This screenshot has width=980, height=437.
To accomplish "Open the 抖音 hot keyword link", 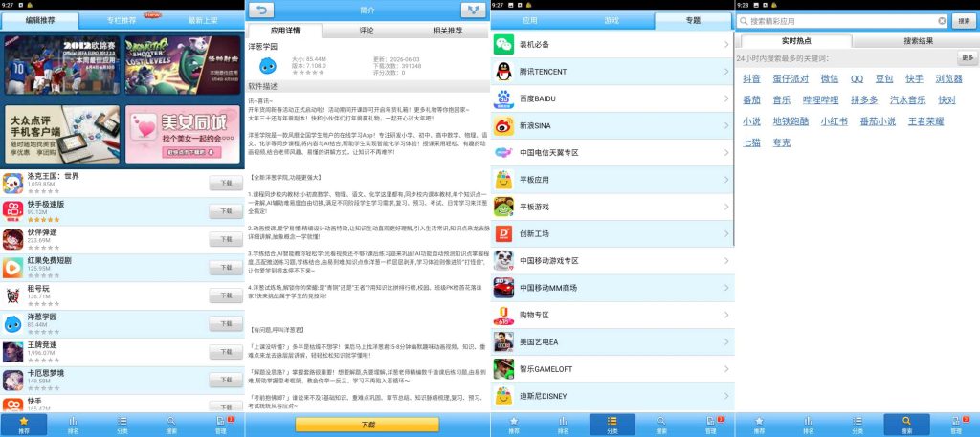I will click(752, 78).
